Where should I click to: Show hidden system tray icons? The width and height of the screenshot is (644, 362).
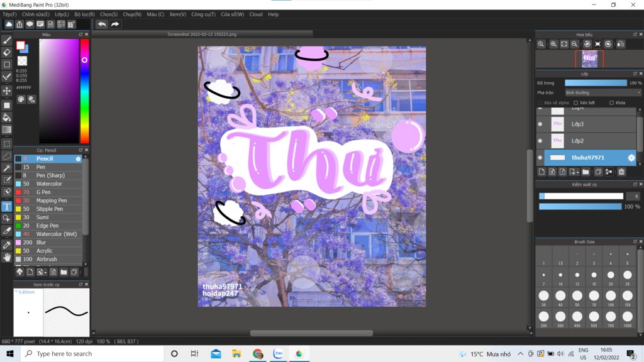[x=520, y=354]
